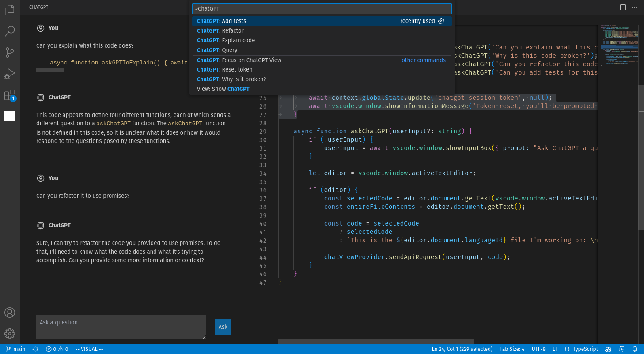Viewport: 644px width, 354px height.
Task: Split the editor using the top-right icon
Action: coord(623,7)
